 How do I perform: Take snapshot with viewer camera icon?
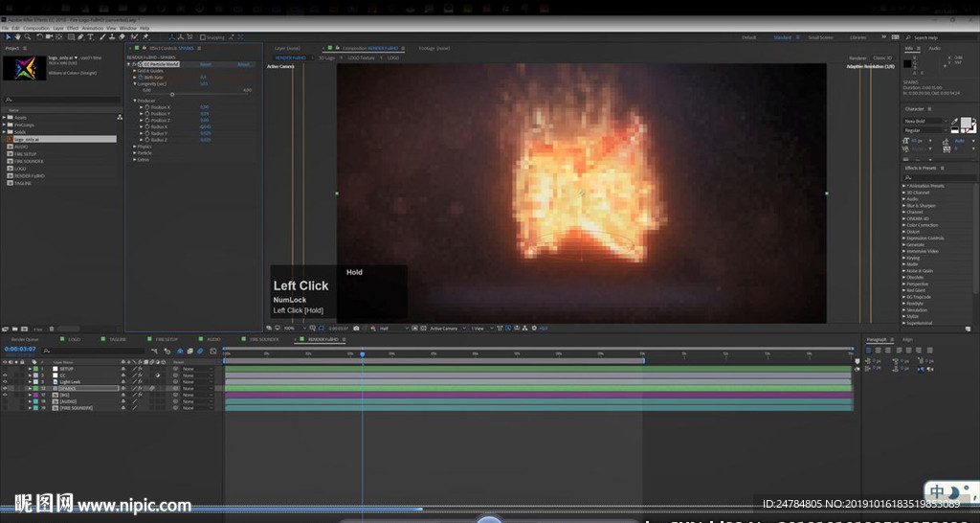356,328
